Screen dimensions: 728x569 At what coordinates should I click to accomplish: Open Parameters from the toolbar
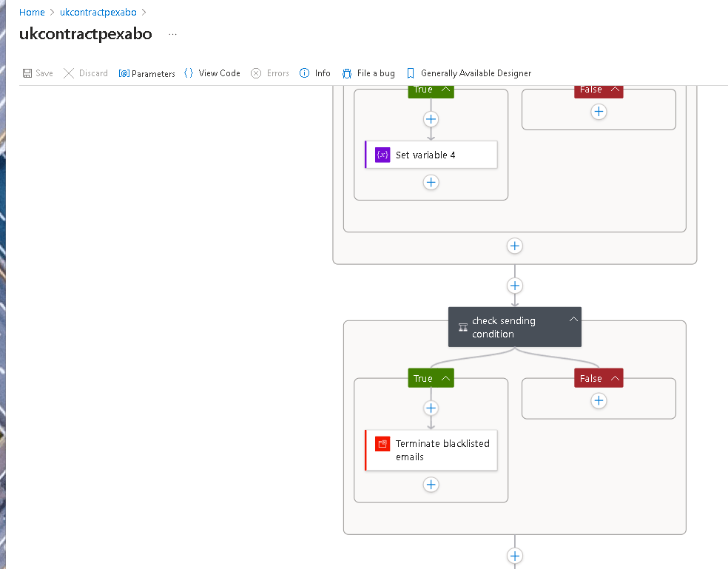[146, 73]
